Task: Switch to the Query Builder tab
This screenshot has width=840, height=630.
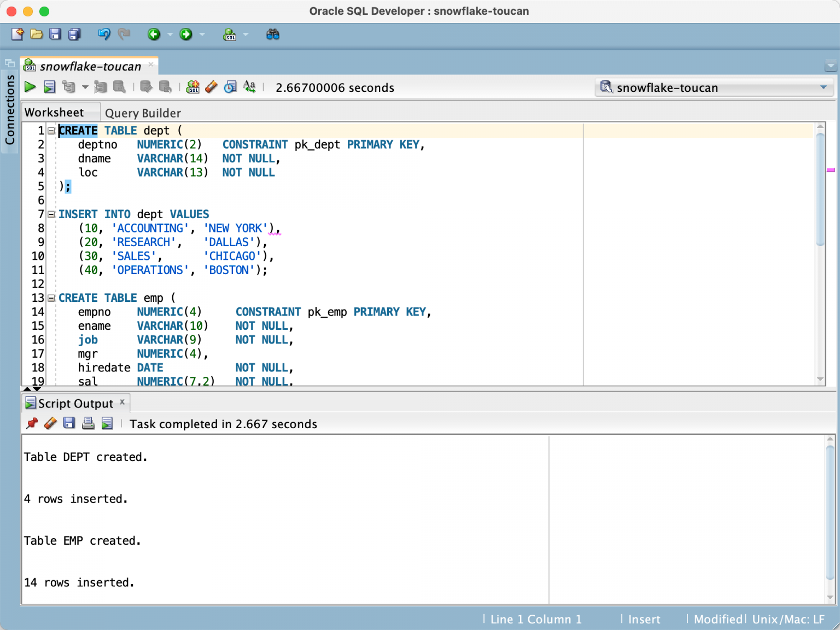Action: pyautogui.click(x=143, y=113)
